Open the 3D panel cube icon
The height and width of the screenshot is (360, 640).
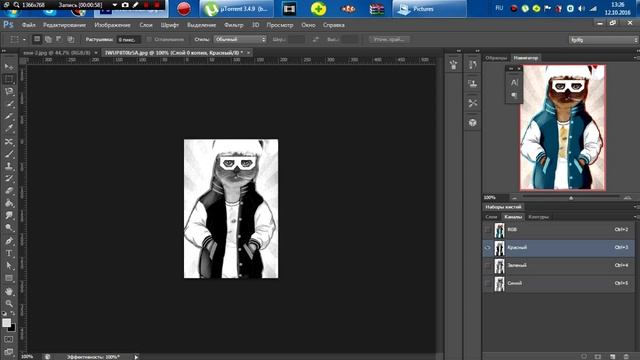[473, 122]
